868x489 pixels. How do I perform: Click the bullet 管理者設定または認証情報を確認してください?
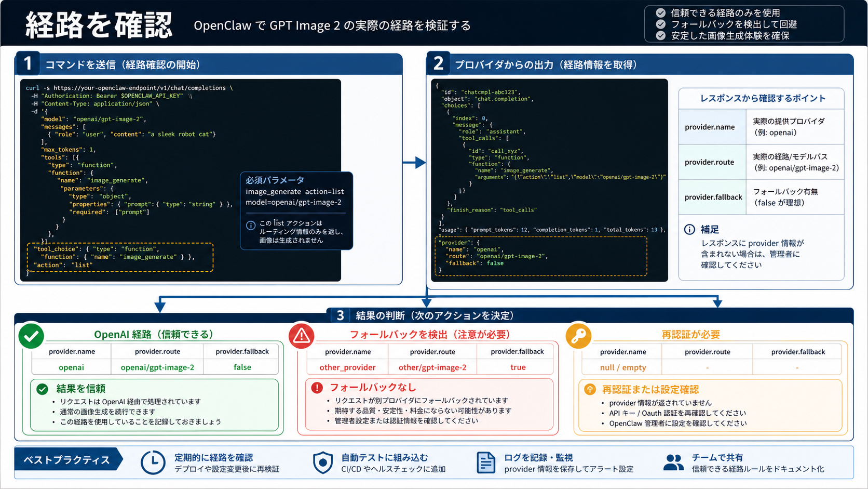click(x=406, y=421)
